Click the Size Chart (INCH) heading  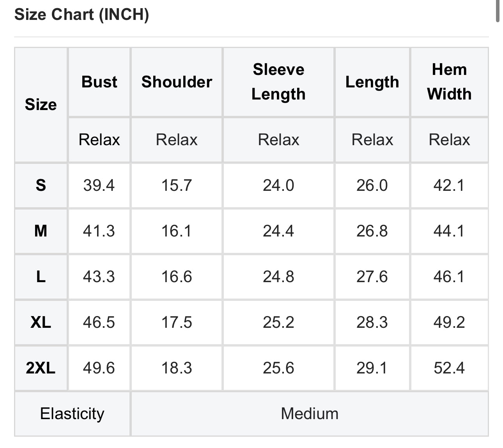(x=81, y=15)
